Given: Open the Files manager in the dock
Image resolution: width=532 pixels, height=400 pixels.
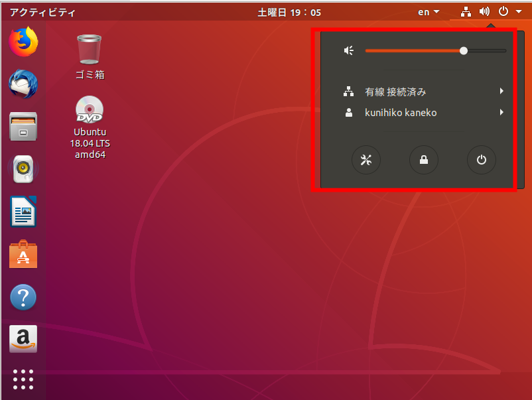Looking at the screenshot, I should pos(23,126).
